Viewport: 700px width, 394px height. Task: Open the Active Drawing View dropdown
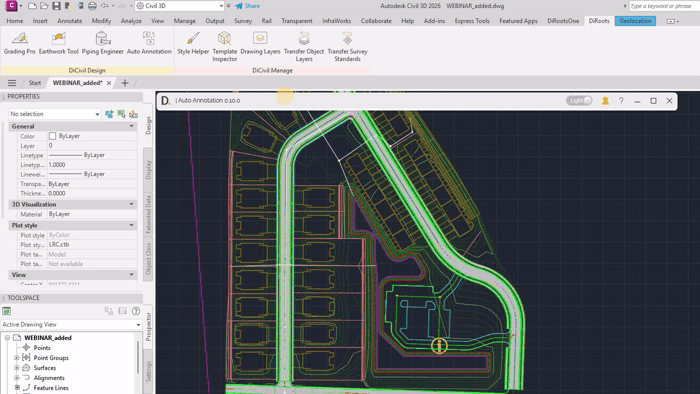[71, 324]
